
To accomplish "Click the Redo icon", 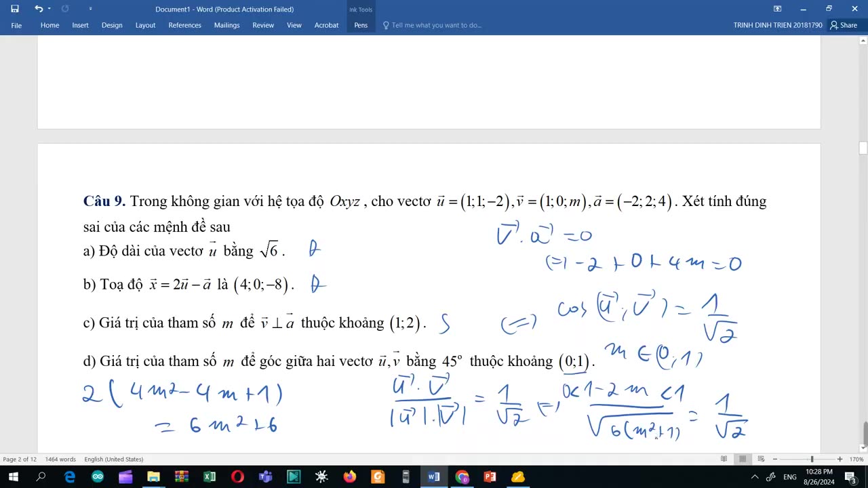I will coord(65,9).
